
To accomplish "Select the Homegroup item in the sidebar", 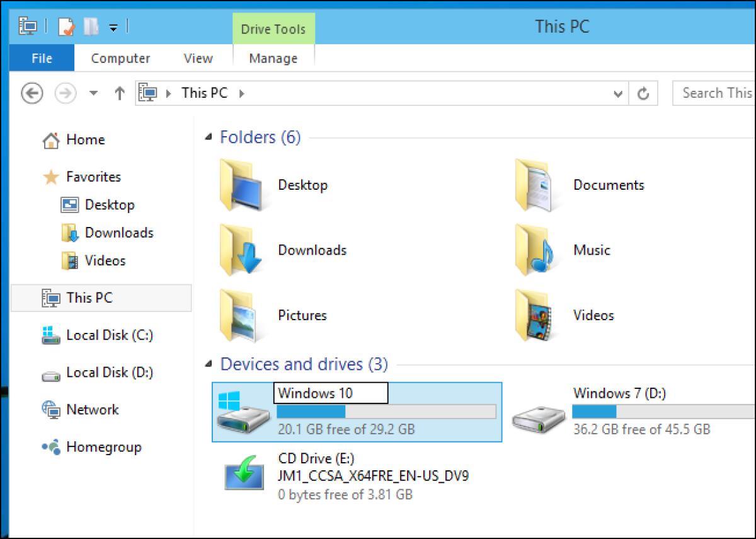I will (103, 447).
